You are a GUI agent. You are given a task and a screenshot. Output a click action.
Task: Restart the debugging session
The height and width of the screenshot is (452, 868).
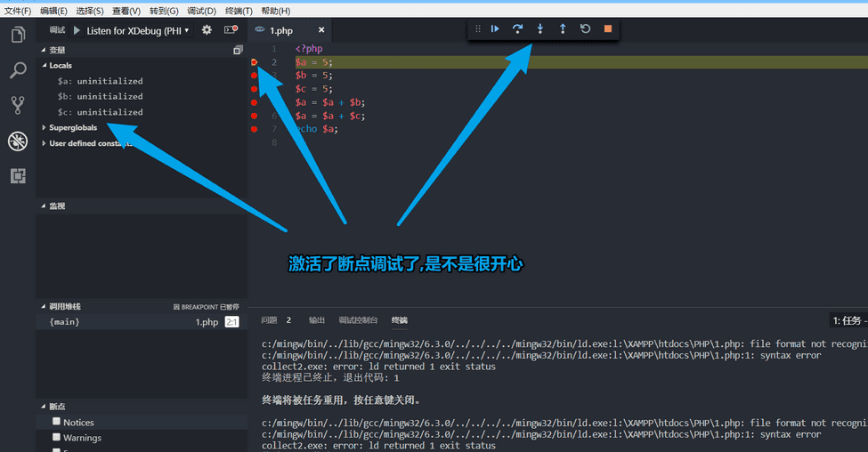pyautogui.click(x=585, y=28)
